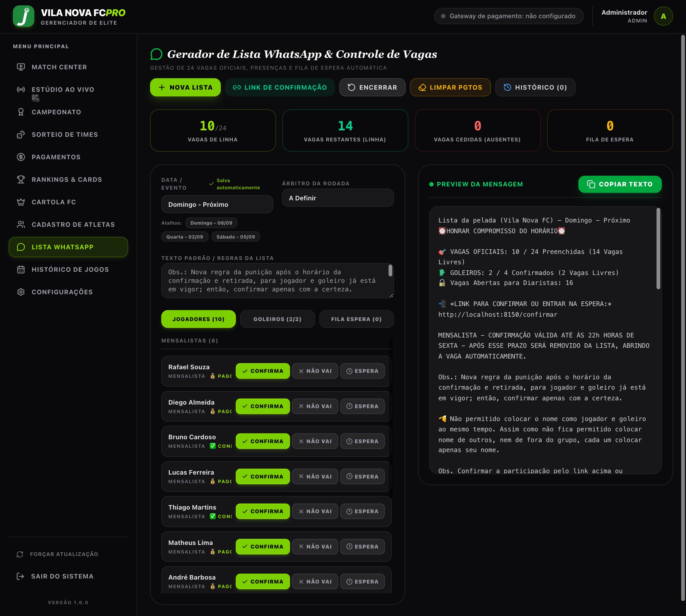Click the Administrador avatar circle
This screenshot has height=616, width=686.
point(663,16)
